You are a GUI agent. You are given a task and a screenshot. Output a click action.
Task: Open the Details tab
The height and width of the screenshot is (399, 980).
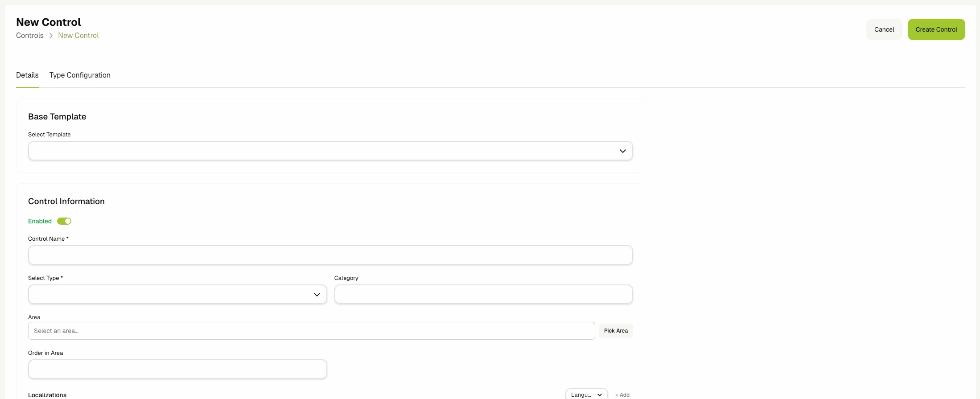pos(27,75)
